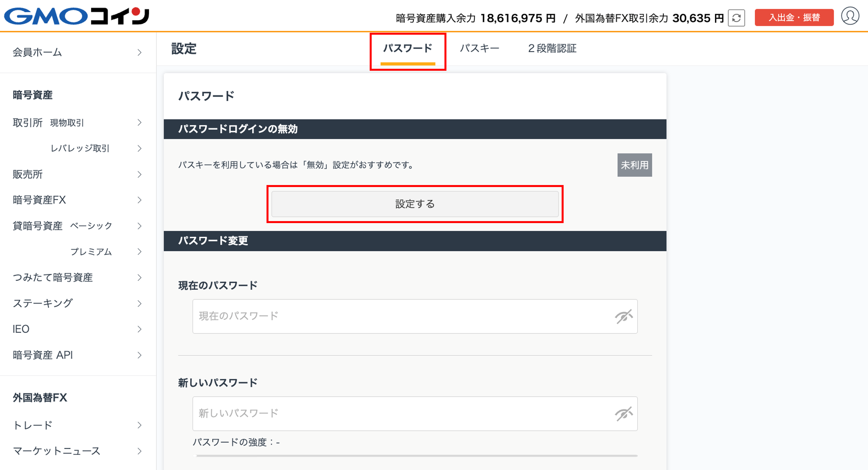Click chevron next to IEO

click(x=139, y=329)
